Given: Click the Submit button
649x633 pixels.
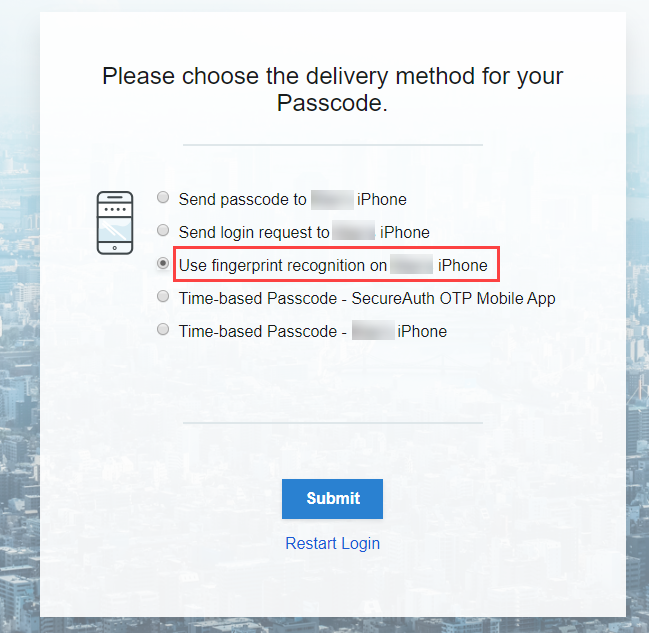Looking at the screenshot, I should (332, 498).
